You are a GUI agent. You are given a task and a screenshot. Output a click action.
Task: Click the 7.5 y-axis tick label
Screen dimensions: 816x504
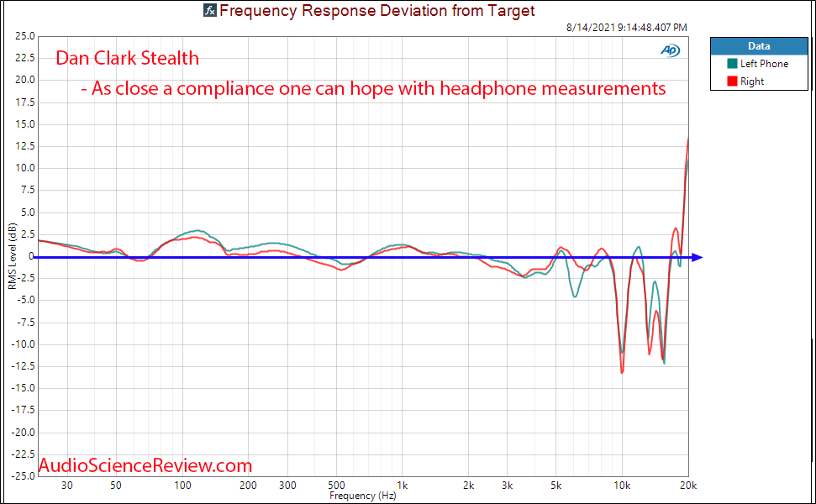tap(28, 191)
